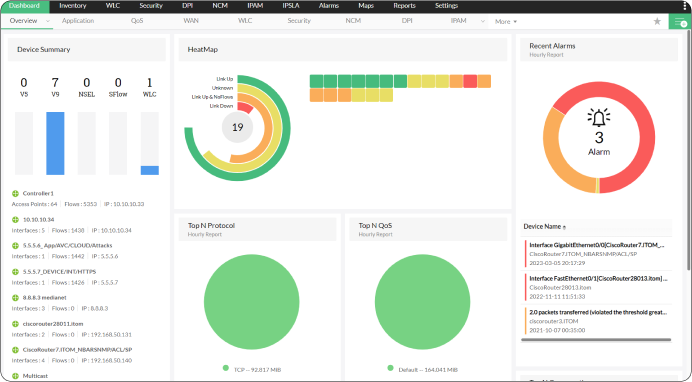Click status icon beside 8.8.8.3 medianet
The height and width of the screenshot is (382, 692).
(15, 298)
